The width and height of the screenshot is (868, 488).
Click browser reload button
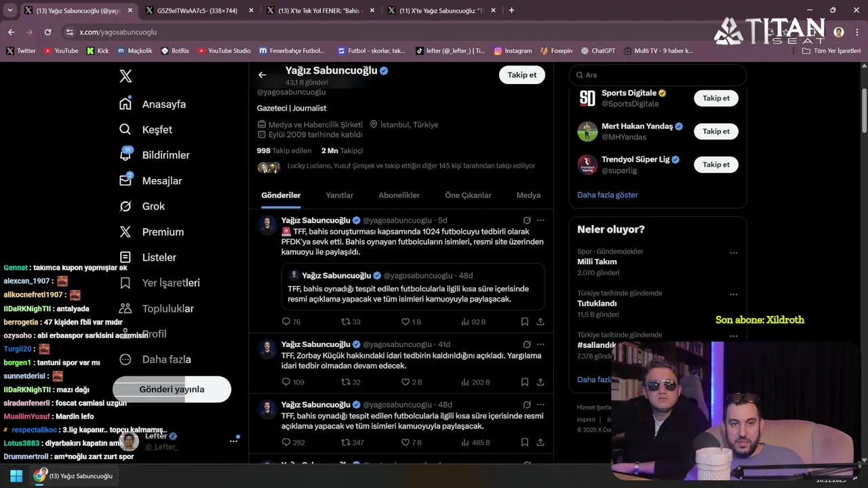pos(47,32)
